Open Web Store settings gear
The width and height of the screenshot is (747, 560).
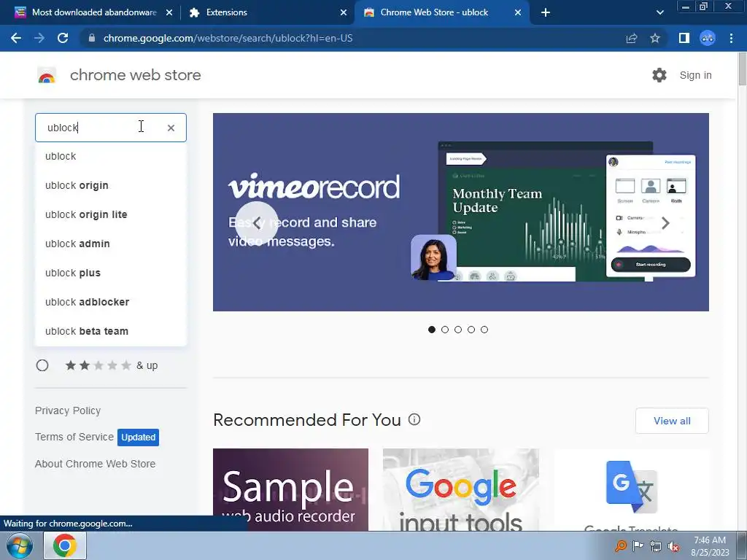point(659,75)
